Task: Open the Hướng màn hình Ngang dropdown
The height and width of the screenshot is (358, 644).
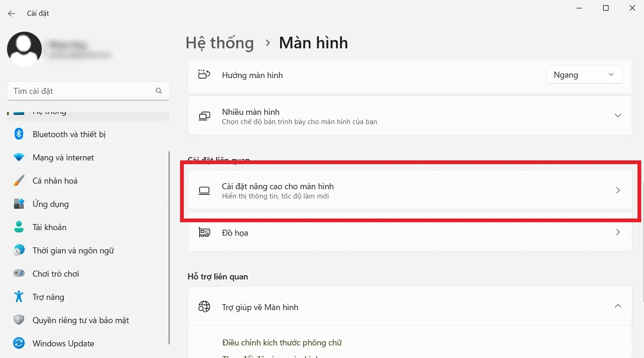Action: point(584,75)
